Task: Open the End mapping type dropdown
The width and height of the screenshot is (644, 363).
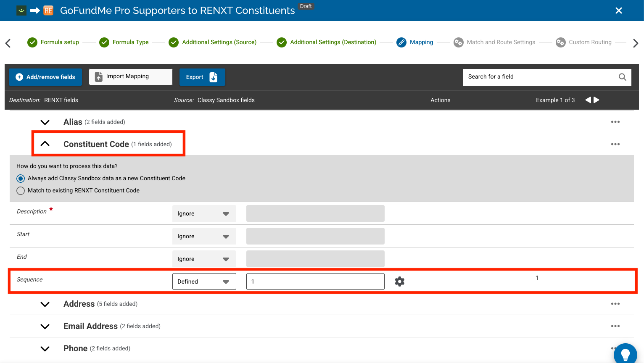Action: pyautogui.click(x=204, y=259)
